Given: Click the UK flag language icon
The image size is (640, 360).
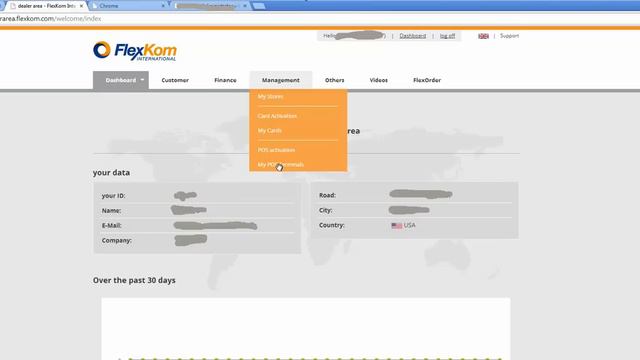Looking at the screenshot, I should tap(483, 36).
